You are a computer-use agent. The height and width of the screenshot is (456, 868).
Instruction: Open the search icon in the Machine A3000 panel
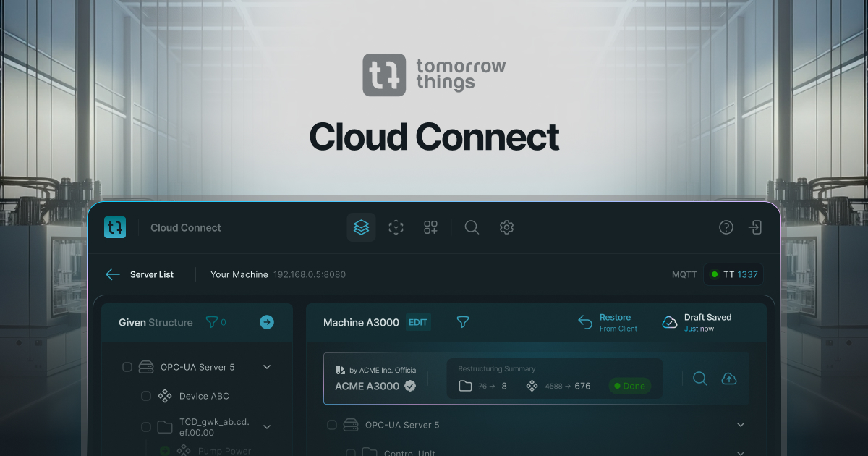pyautogui.click(x=700, y=378)
